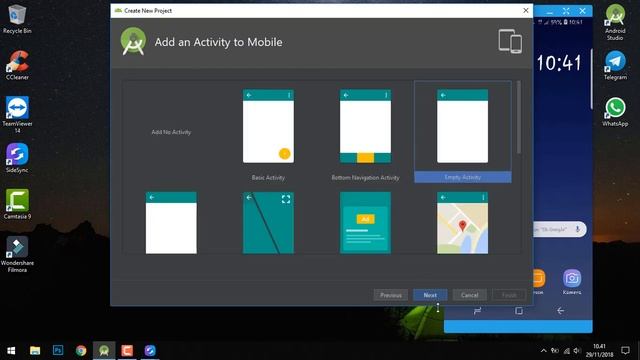The height and width of the screenshot is (360, 640).
Task: Click the Next button
Action: (430, 295)
